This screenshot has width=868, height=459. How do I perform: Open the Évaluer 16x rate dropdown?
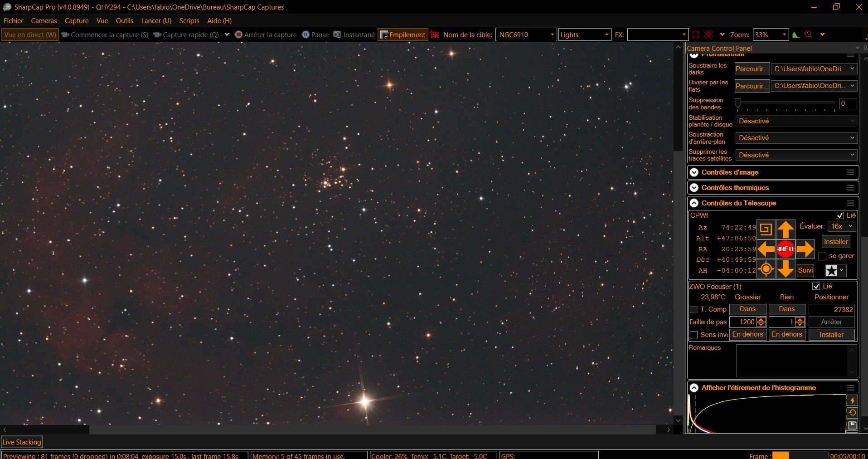841,226
